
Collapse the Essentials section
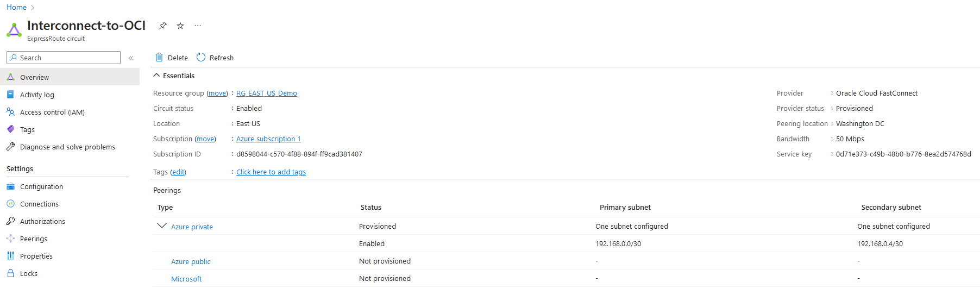[x=156, y=76]
